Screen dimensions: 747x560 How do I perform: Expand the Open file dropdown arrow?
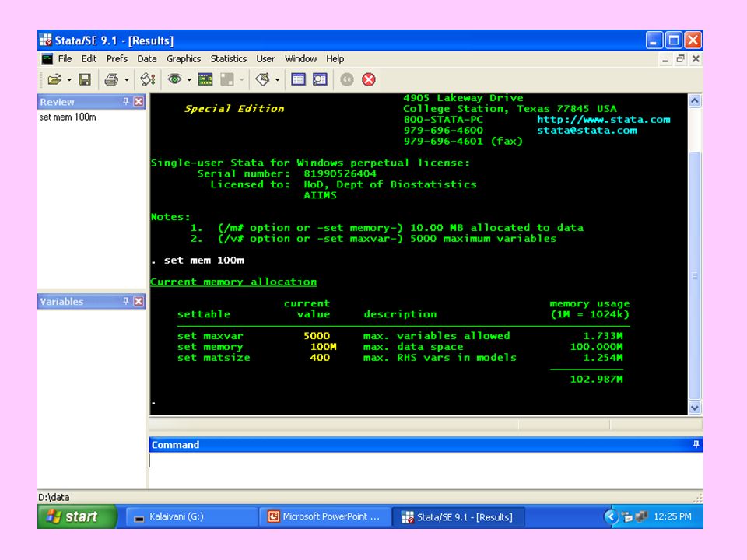tap(69, 80)
